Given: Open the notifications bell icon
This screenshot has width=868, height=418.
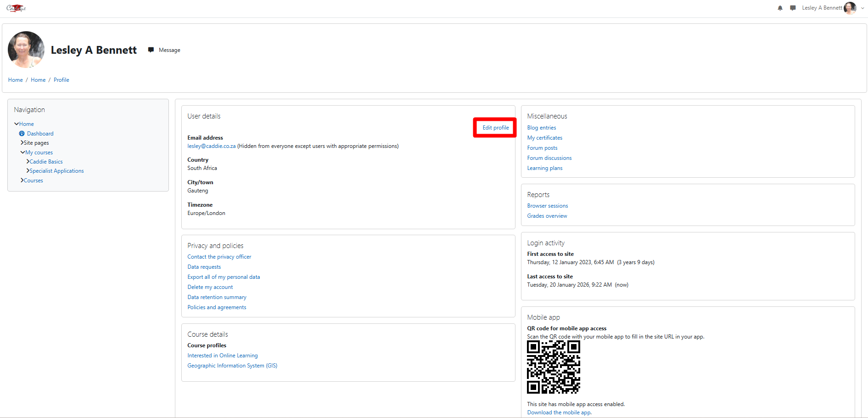Looking at the screenshot, I should click(780, 8).
